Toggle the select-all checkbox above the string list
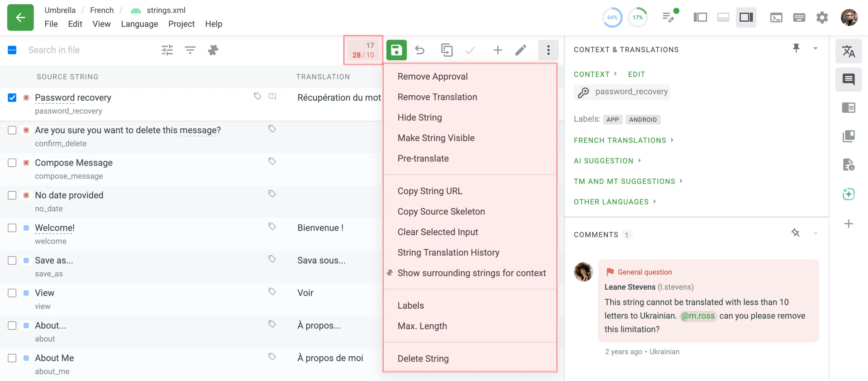The height and width of the screenshot is (381, 868). (12, 50)
